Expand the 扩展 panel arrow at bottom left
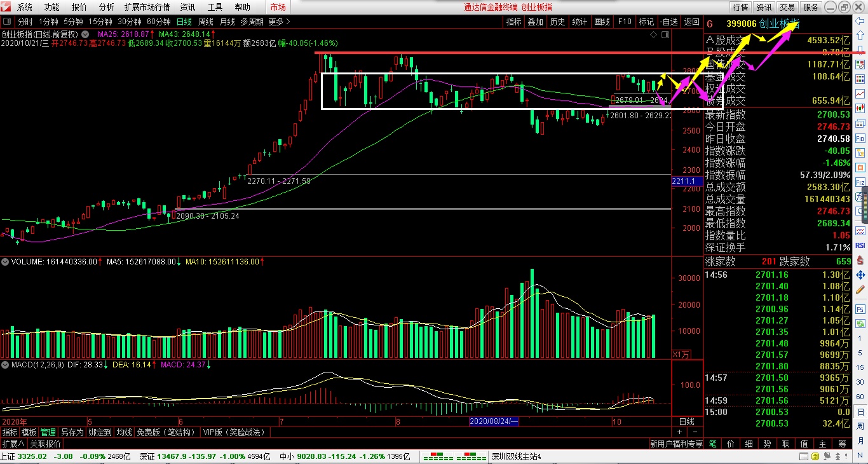 (13, 444)
